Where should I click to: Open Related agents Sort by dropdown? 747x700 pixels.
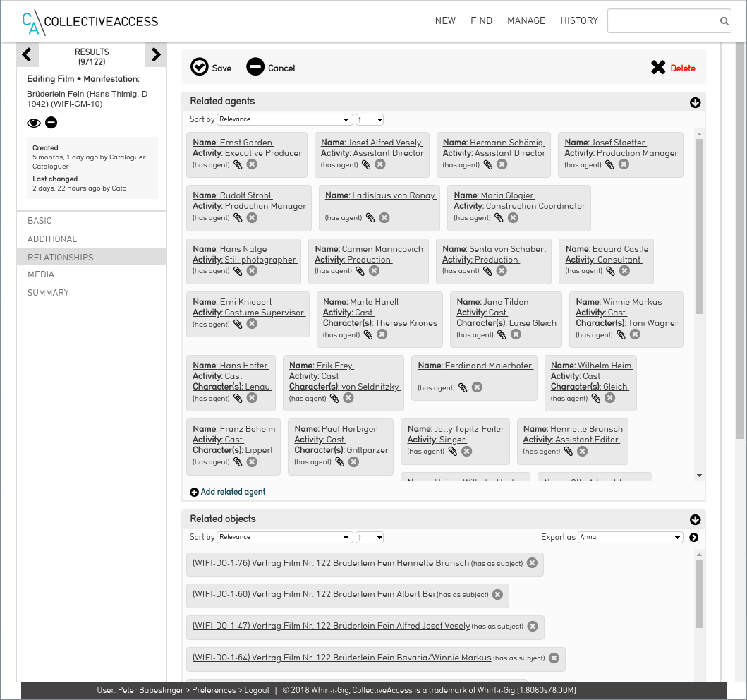[285, 119]
